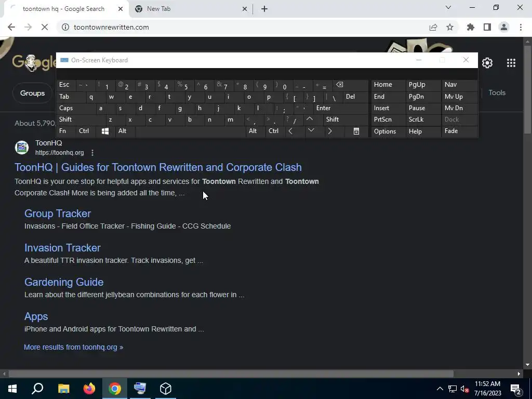Switch to the New Tab tab

(x=191, y=9)
